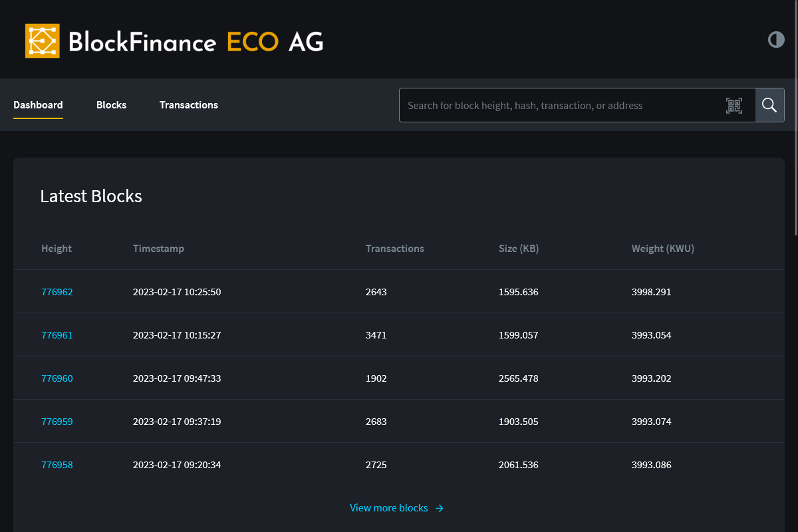Click the Height column header
This screenshot has height=532, width=798.
[57, 249]
